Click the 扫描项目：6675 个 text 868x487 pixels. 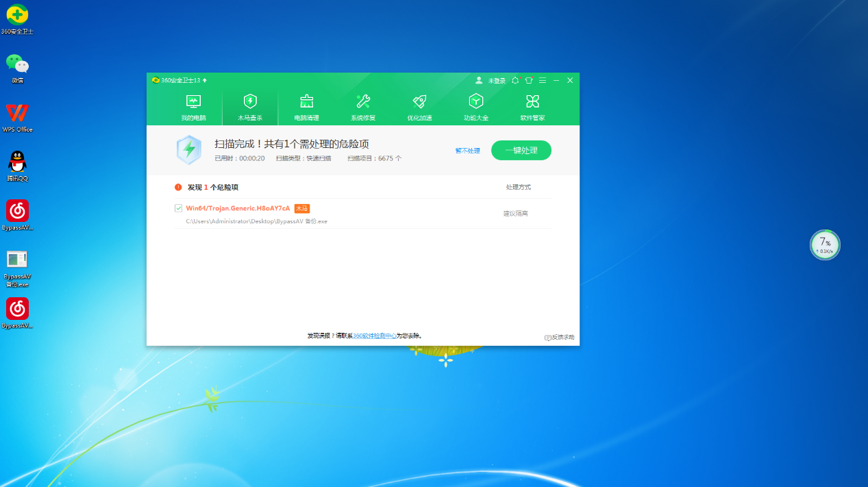(375, 158)
